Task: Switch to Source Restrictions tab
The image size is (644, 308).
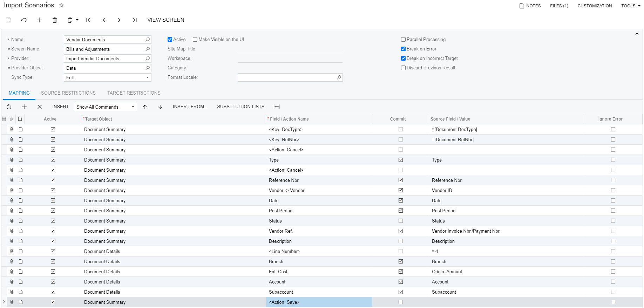Action: (68, 93)
